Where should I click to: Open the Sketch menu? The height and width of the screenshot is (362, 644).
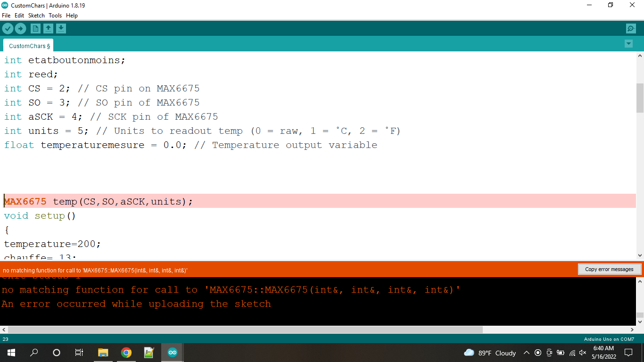[36, 16]
